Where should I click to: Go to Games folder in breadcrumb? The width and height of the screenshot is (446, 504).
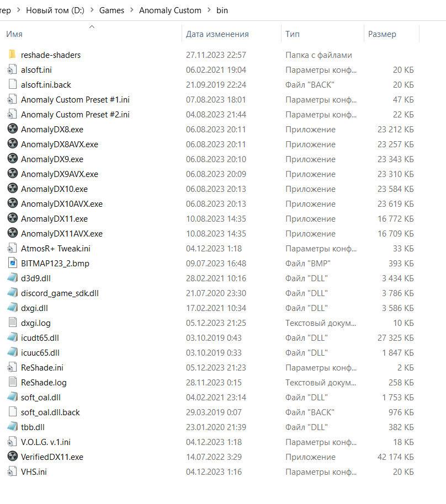click(112, 10)
